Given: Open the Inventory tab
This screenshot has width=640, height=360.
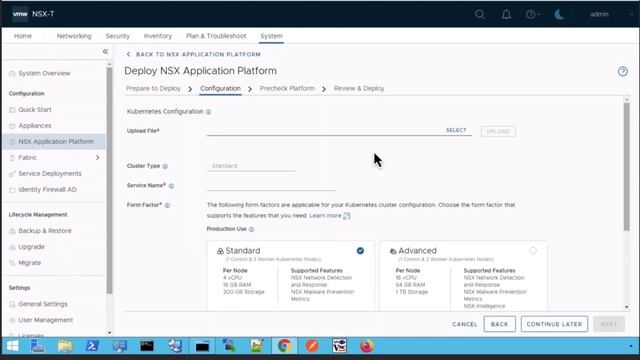Looking at the screenshot, I should pyautogui.click(x=158, y=36).
